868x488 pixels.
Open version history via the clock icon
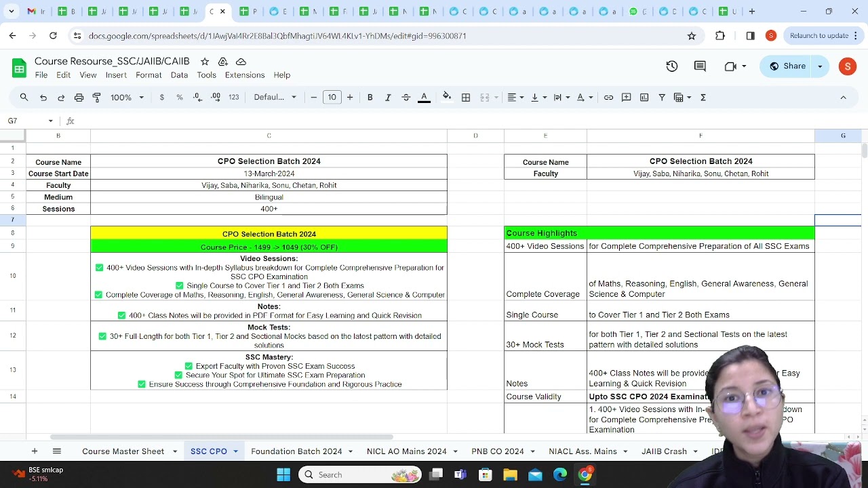point(671,66)
